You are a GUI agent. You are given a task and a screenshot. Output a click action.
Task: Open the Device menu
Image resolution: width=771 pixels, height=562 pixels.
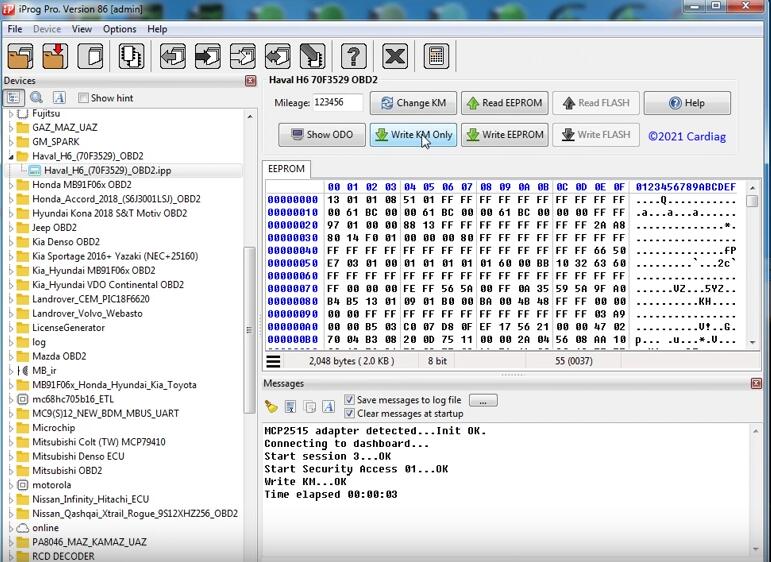(47, 29)
